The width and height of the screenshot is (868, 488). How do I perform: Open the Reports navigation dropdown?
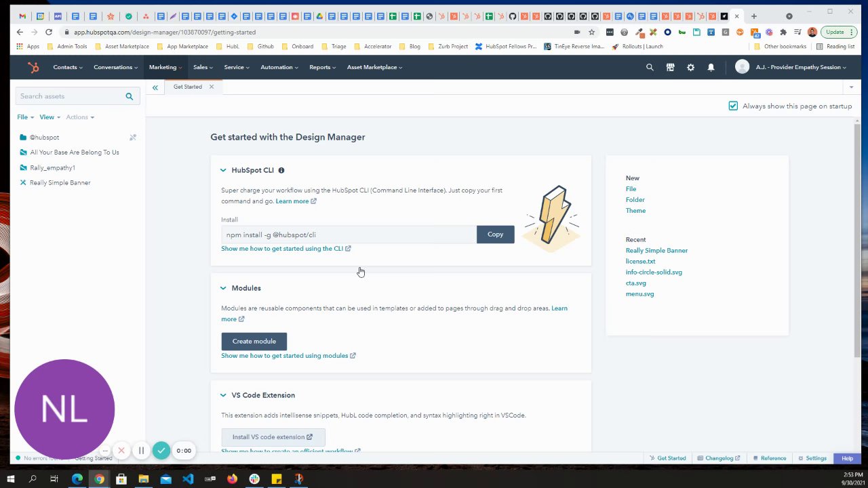tap(323, 67)
